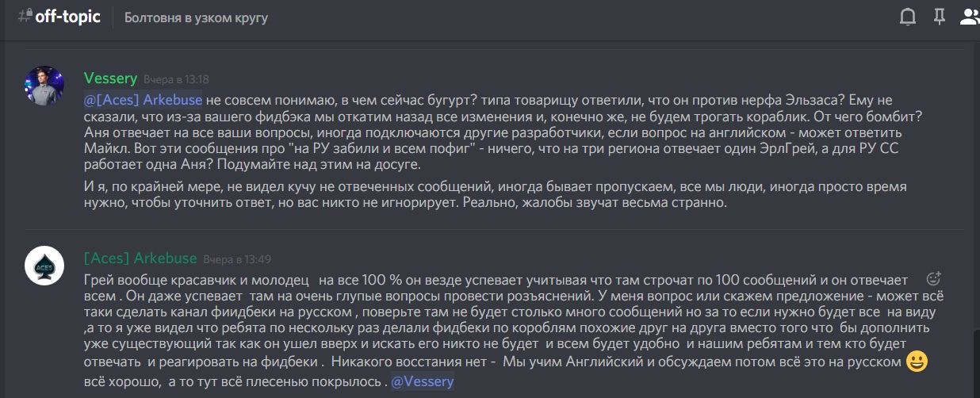
Task: Click the smiley emoji in Arkebuse's message
Action: pos(917,362)
